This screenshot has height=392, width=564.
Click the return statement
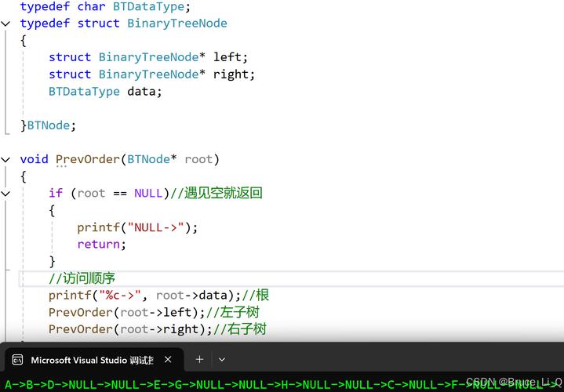coord(102,245)
